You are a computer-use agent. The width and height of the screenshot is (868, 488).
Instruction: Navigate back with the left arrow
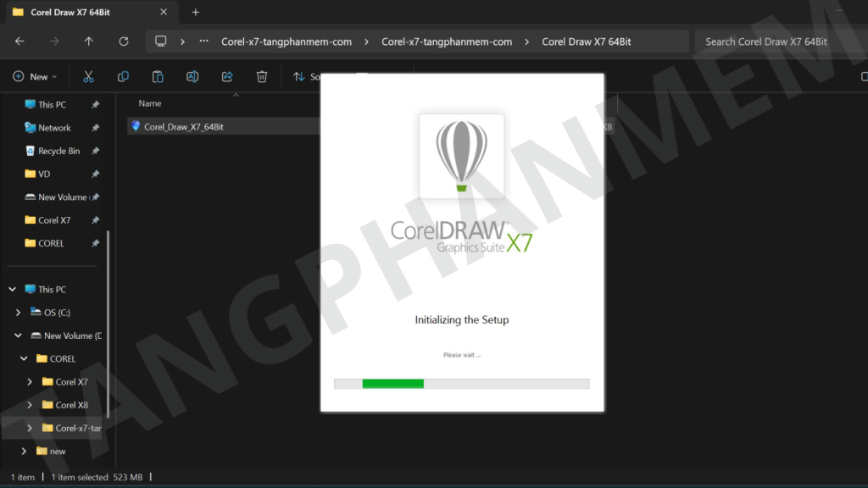click(x=19, y=42)
